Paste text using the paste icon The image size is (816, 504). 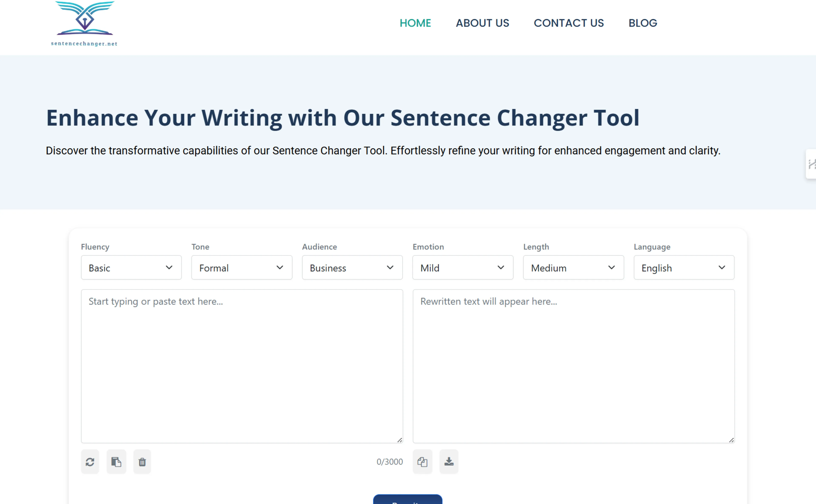tap(116, 462)
